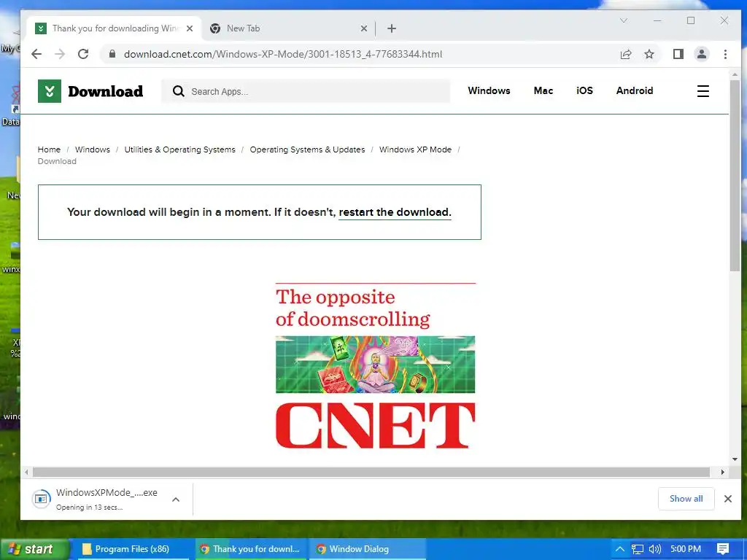Click the CNET advertisement image
The width and height of the screenshot is (747, 560).
click(376, 366)
